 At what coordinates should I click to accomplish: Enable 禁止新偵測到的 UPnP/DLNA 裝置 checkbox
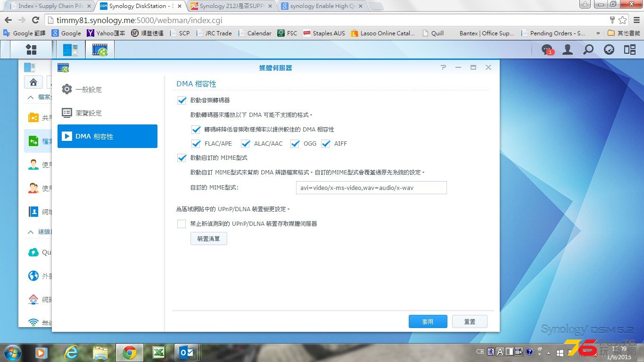(x=182, y=223)
